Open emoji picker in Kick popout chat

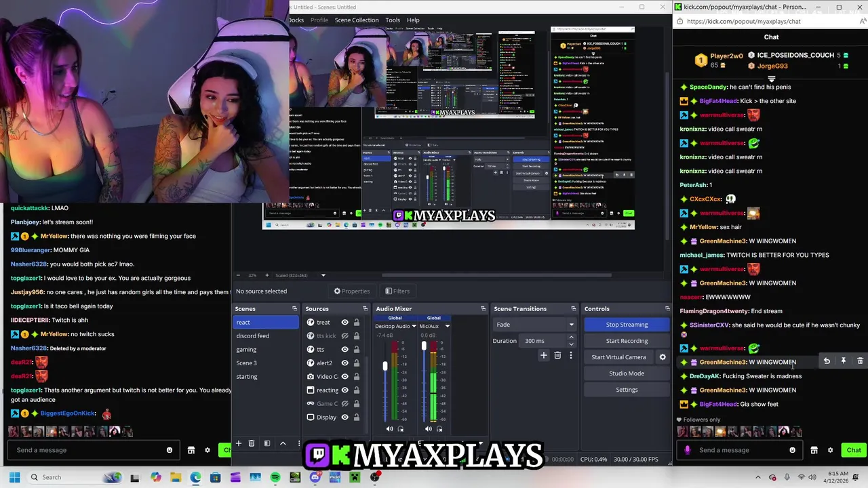[792, 450]
